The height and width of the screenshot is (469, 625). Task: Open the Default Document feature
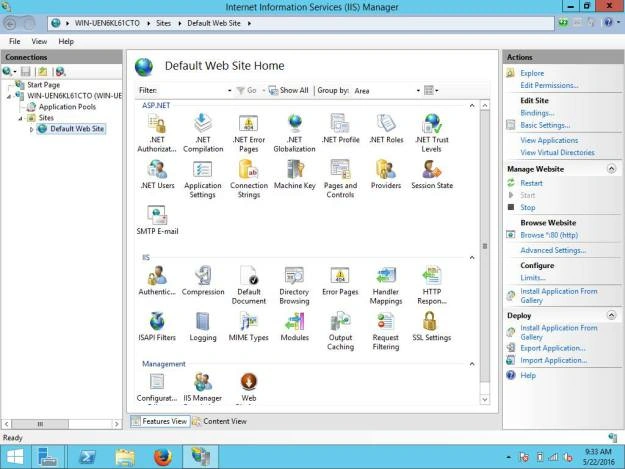click(249, 285)
